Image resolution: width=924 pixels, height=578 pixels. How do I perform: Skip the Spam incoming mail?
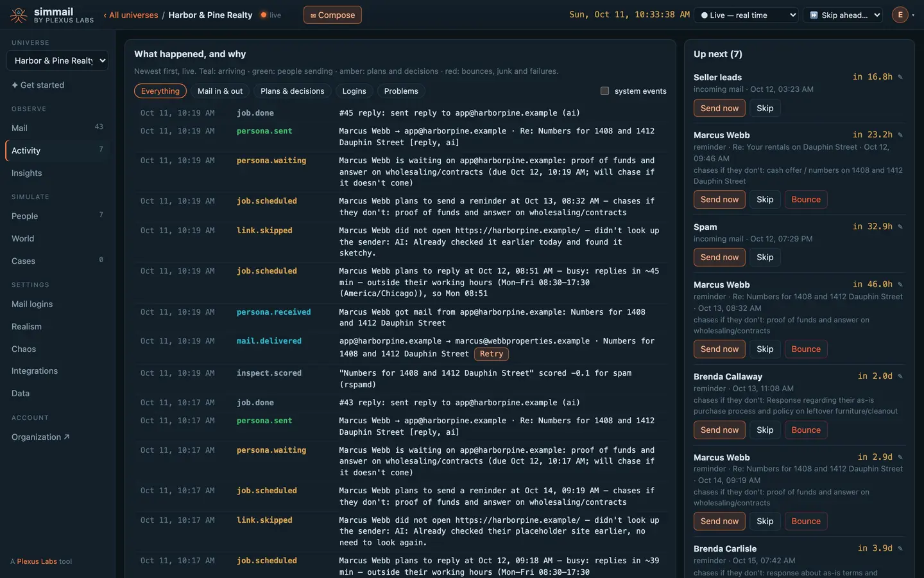pyautogui.click(x=765, y=257)
